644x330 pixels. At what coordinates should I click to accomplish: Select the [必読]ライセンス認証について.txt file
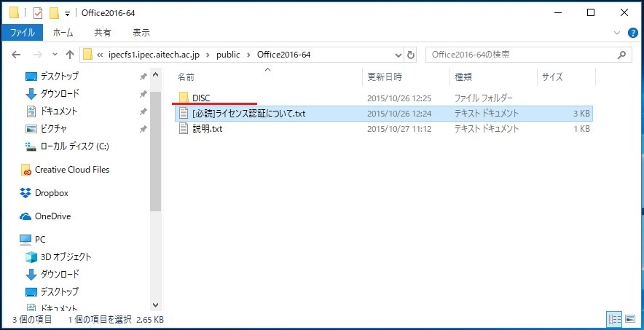384,114
